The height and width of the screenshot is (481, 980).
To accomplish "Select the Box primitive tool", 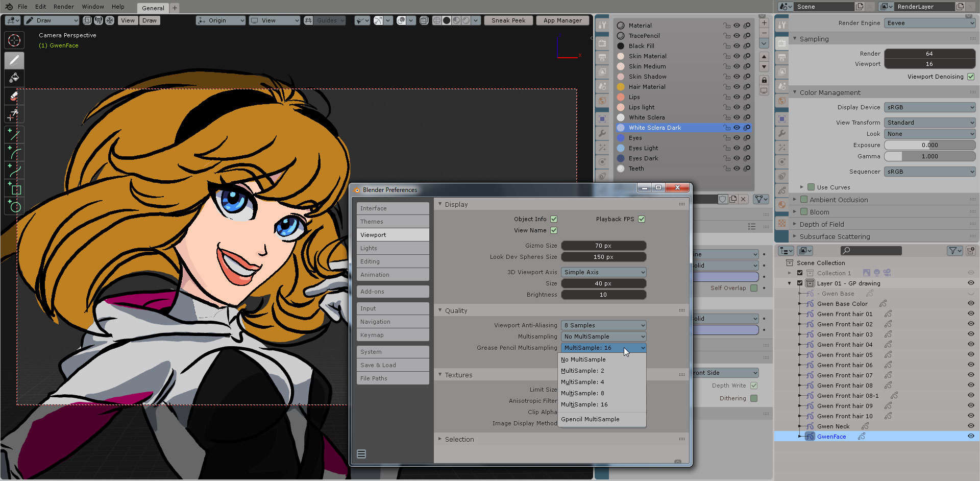I will (x=14, y=189).
